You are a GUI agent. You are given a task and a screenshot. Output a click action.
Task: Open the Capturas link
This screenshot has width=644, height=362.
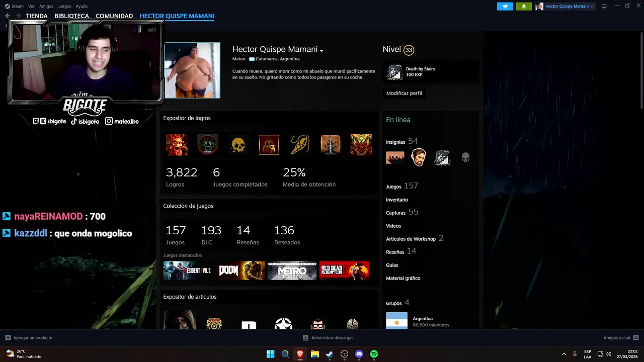[x=395, y=213]
